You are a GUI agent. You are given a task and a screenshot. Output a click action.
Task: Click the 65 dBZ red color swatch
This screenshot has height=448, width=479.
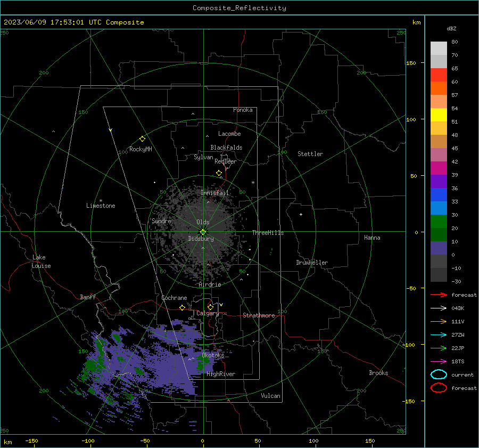pos(439,75)
